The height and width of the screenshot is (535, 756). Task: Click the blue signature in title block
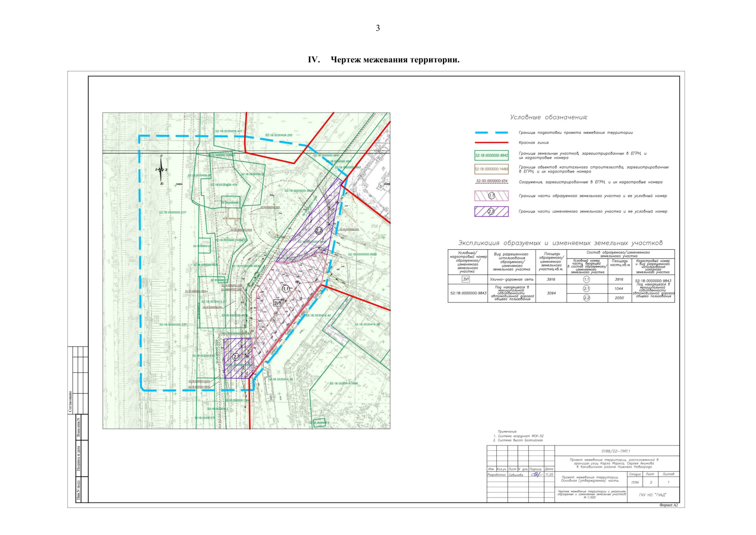click(x=535, y=475)
